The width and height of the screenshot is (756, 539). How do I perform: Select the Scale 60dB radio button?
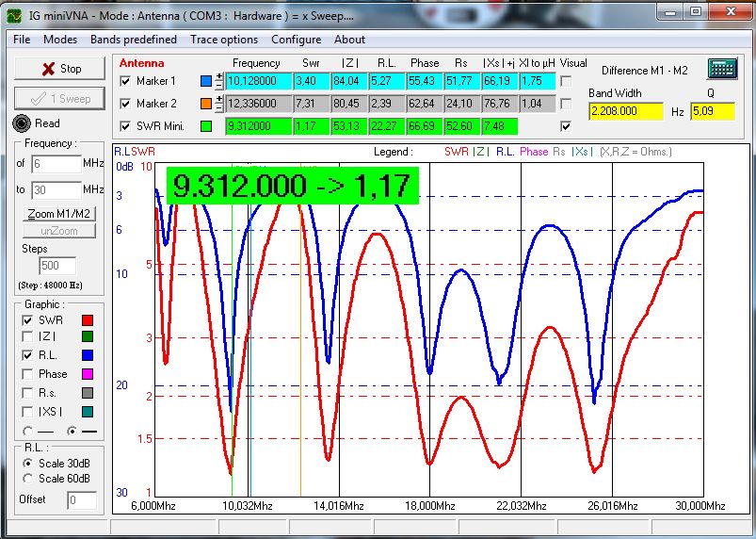click(28, 478)
